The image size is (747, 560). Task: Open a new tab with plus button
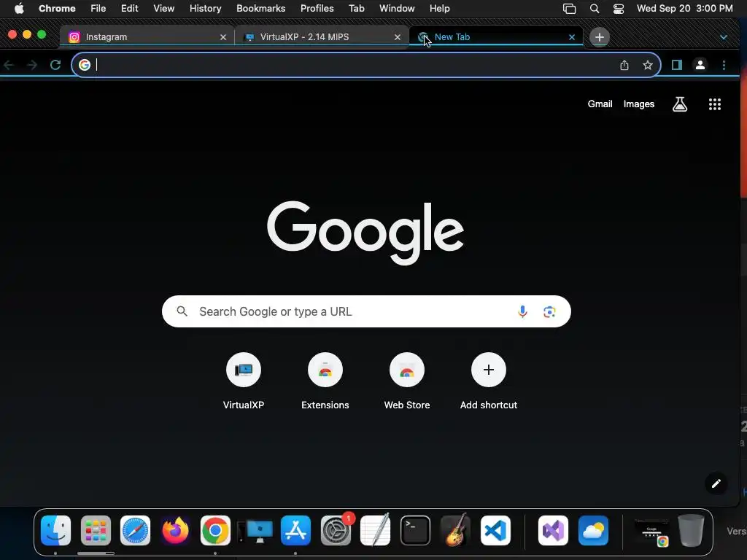[600, 37]
